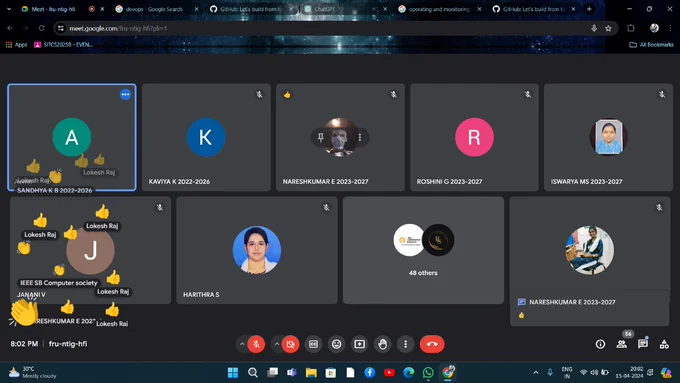Click the muted mic icon on the KAVIYA K tile
The image size is (680, 383).
click(259, 95)
